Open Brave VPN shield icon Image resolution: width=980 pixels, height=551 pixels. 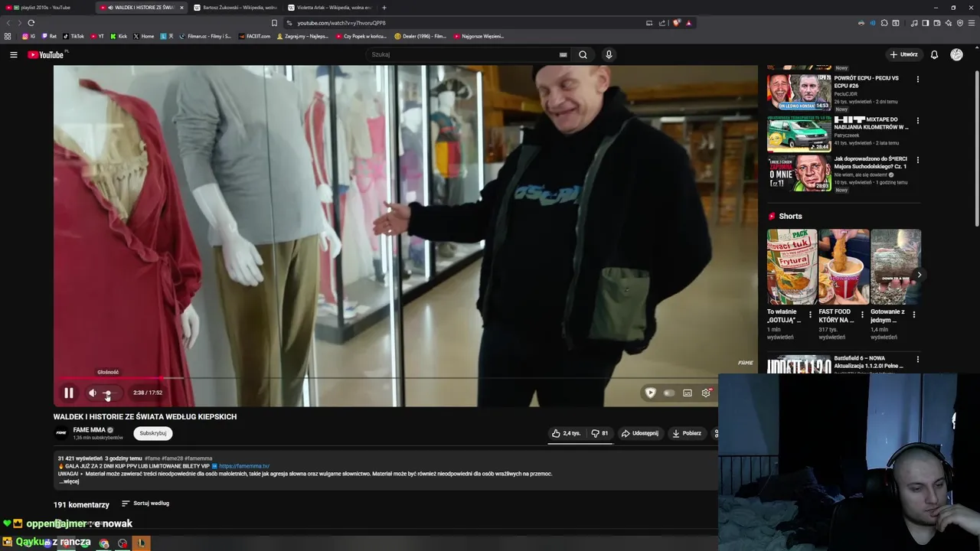point(960,23)
